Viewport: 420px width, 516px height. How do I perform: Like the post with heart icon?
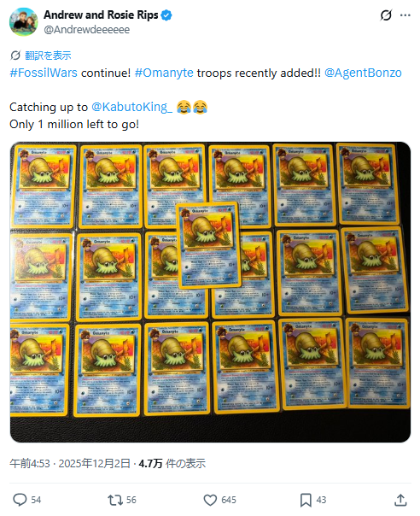(x=210, y=500)
